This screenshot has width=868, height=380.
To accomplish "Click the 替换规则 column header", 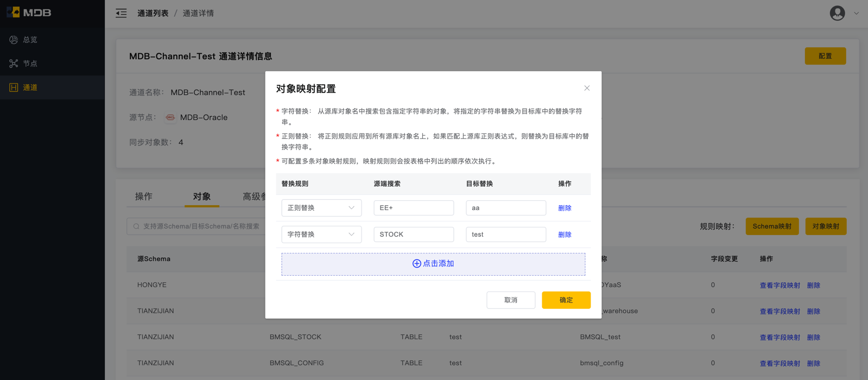I will click(295, 184).
